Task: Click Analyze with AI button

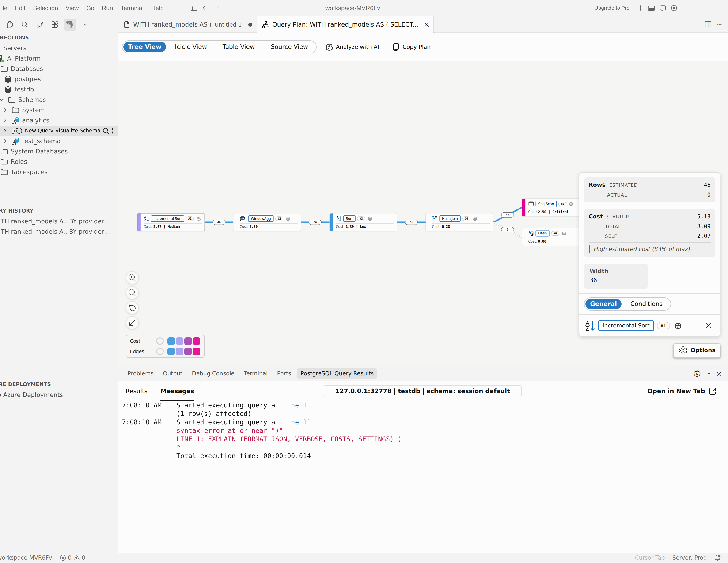Action: coord(352,47)
